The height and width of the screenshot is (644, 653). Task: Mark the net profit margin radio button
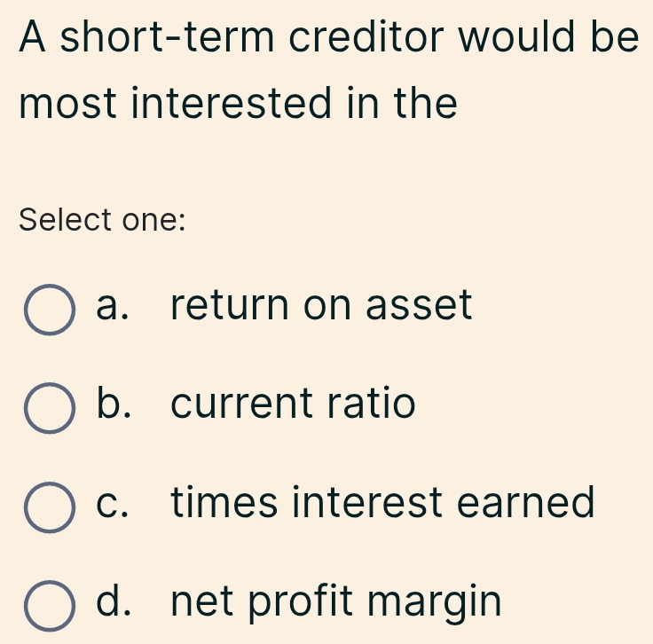(48, 605)
